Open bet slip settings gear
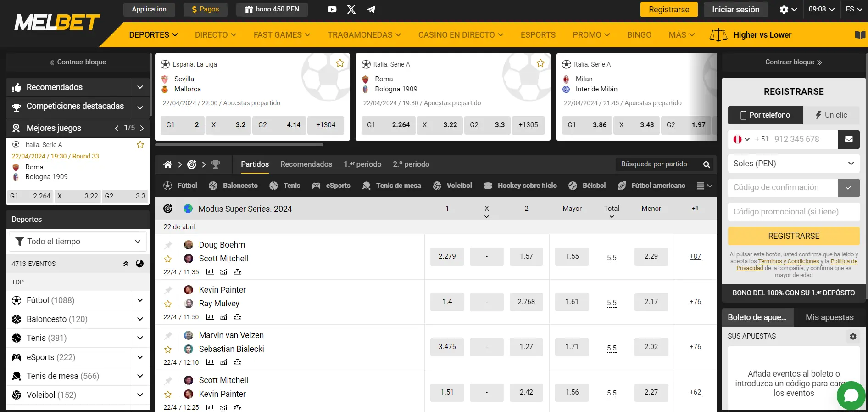 pos(853,336)
